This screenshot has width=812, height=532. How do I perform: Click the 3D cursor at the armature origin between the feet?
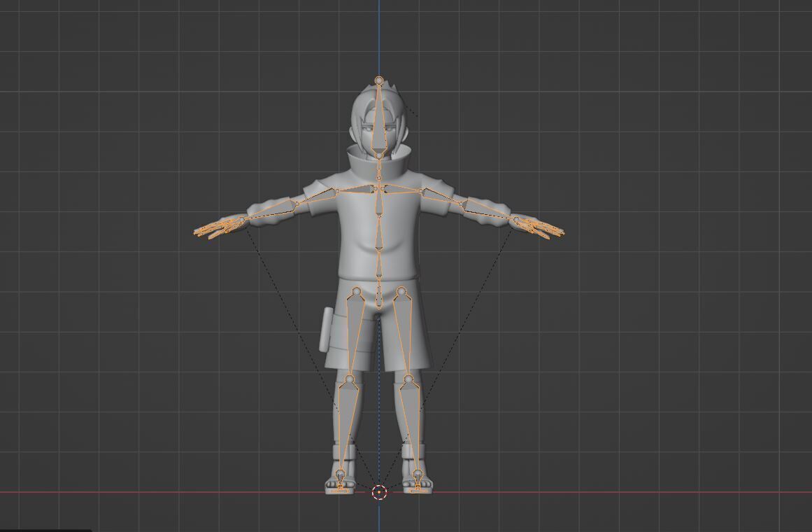379,491
